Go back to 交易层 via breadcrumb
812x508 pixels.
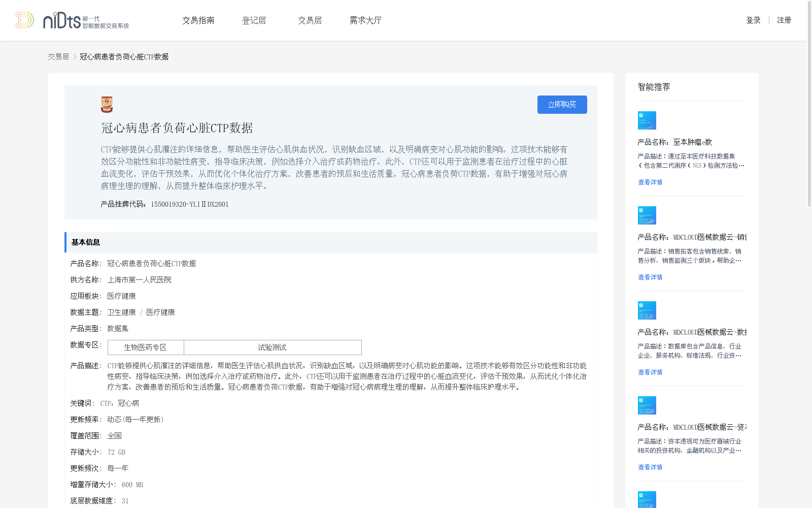coord(58,57)
